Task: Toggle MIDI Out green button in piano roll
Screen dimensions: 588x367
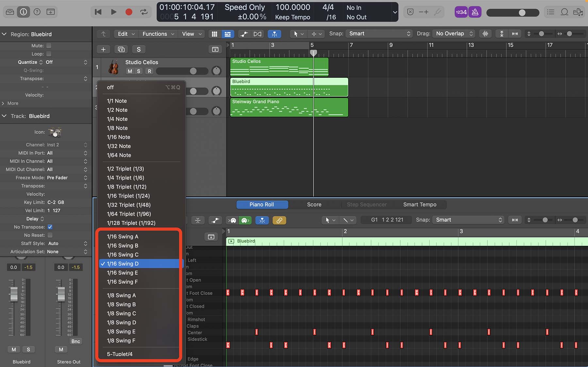Action: [245, 220]
